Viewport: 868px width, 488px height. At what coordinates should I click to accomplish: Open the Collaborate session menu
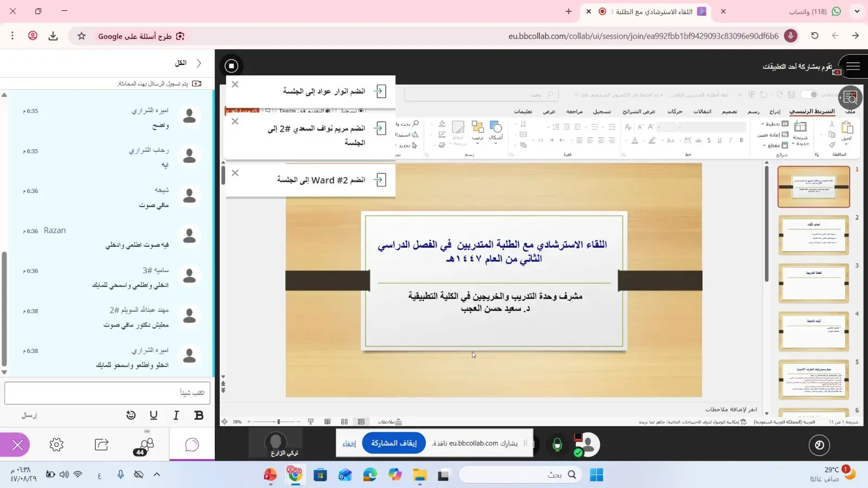tap(853, 66)
